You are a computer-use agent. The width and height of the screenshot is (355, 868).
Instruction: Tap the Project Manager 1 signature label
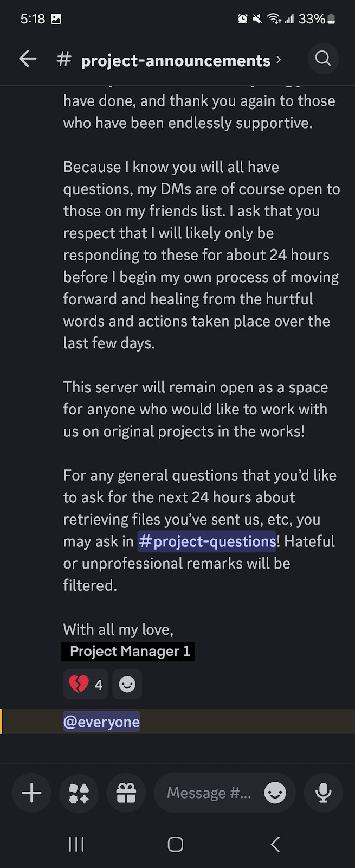pos(128,652)
